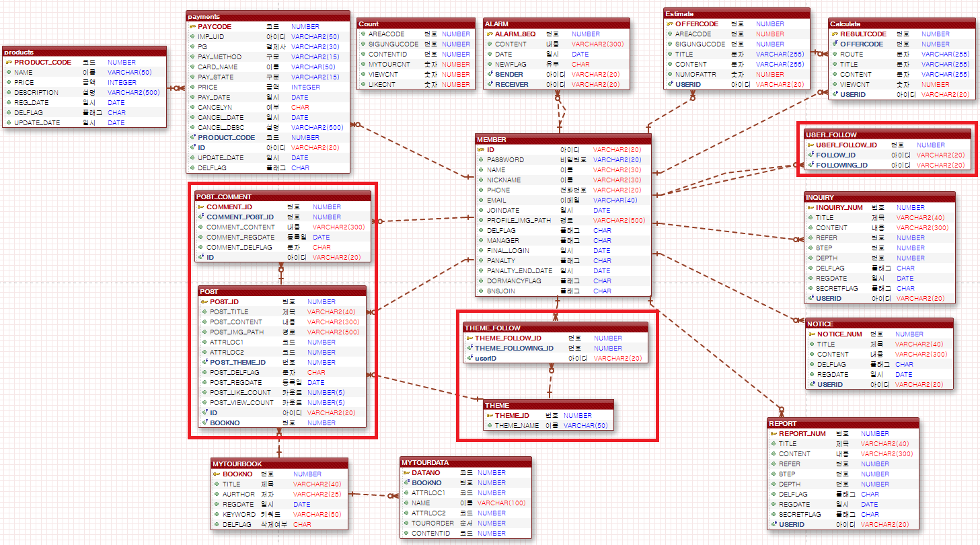
Task: Select the TOURORDER column in MYTOURDATA
Action: click(465, 523)
